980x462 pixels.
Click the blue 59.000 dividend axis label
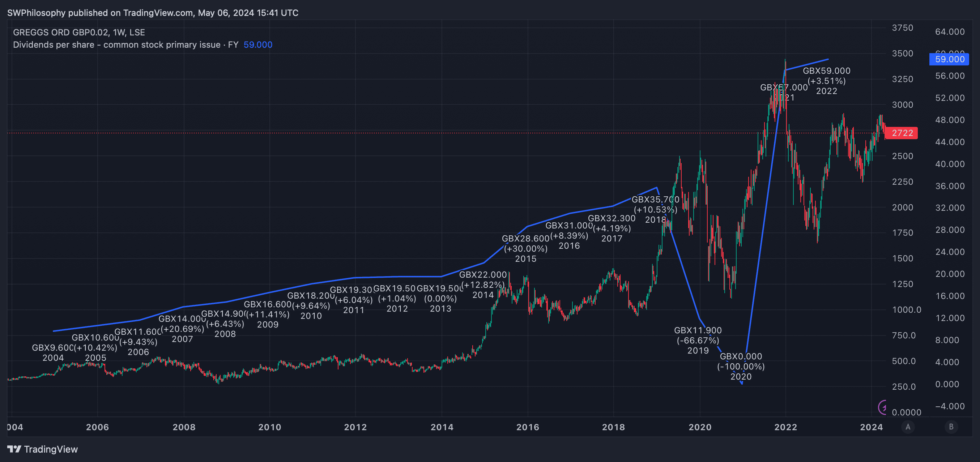tap(949, 59)
